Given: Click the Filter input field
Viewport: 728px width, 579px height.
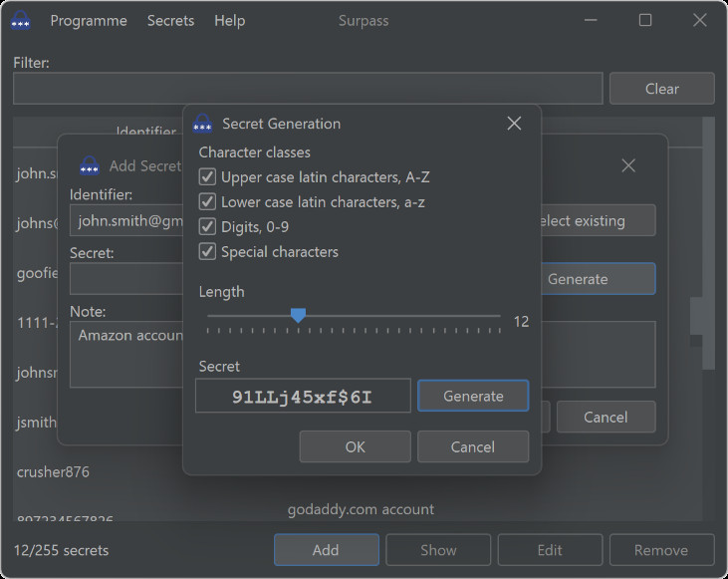Looking at the screenshot, I should pos(308,89).
